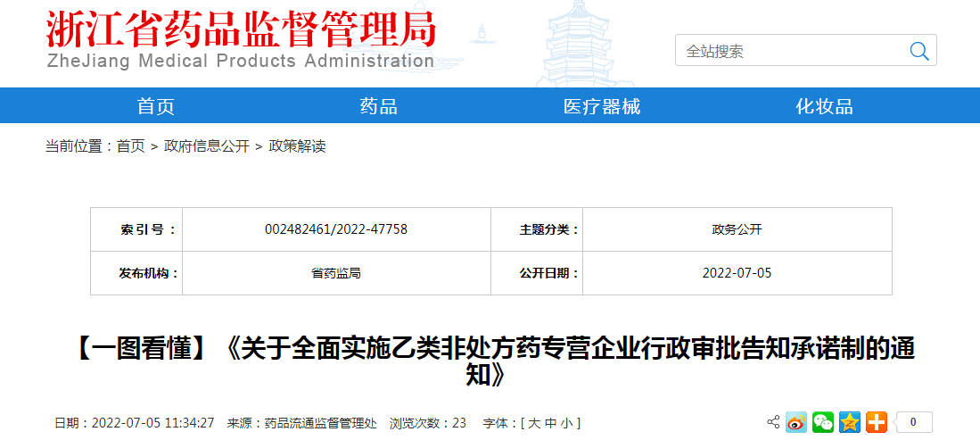Click the 浏览次数：23 view count

(x=428, y=424)
